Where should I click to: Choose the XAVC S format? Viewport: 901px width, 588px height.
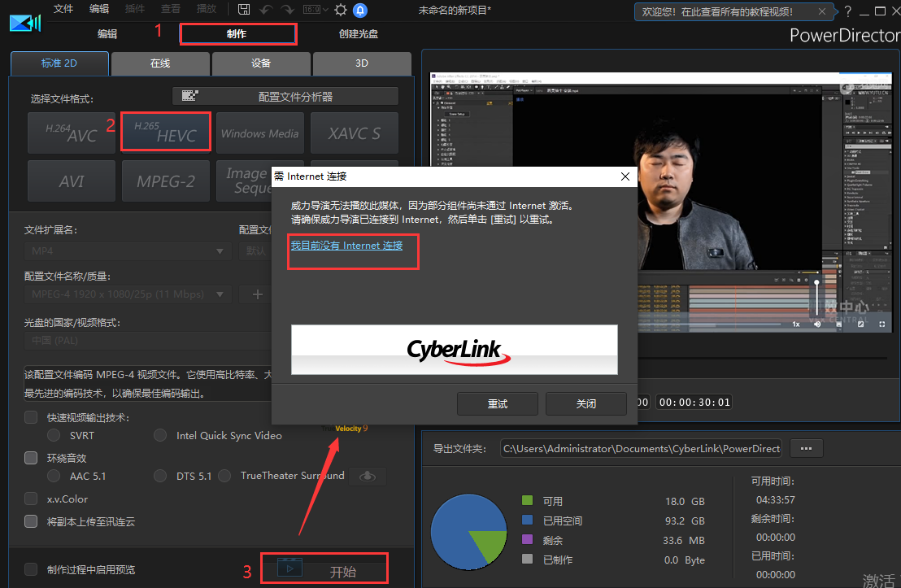tap(355, 133)
